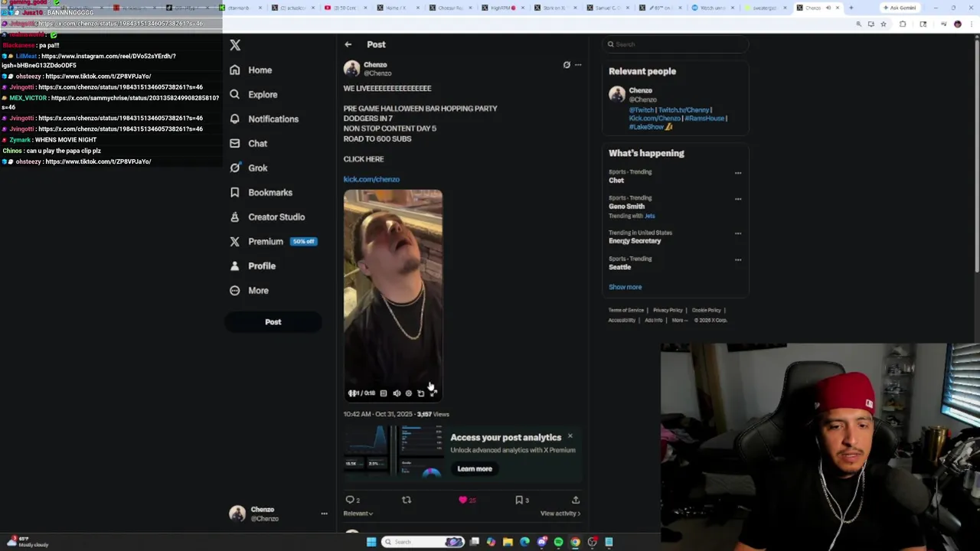Viewport: 980px width, 551px height.
Task: Open the Geno Smith trending topic
Action: coord(626,207)
